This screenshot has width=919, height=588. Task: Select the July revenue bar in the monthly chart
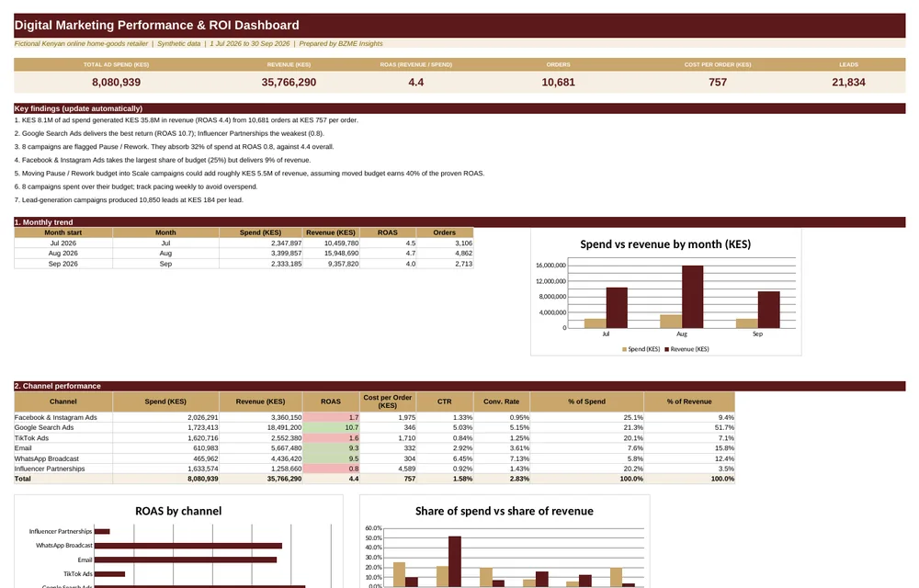pos(617,308)
